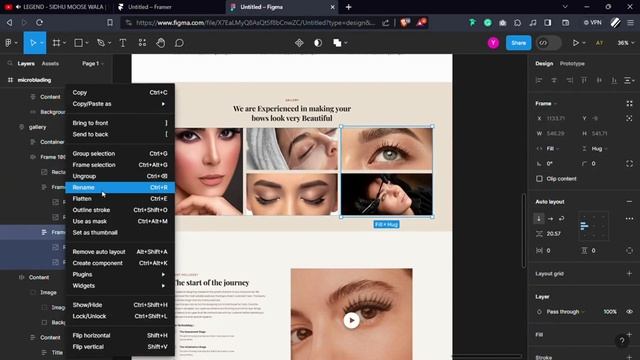This screenshot has height=360, width=640.
Task: Open advanced auto layout settings dots
Action: [629, 219]
